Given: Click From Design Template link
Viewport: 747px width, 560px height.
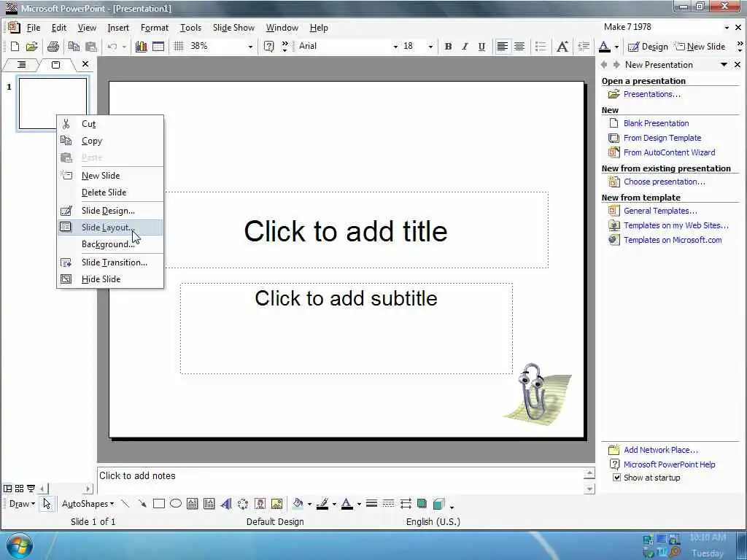Looking at the screenshot, I should 662,138.
